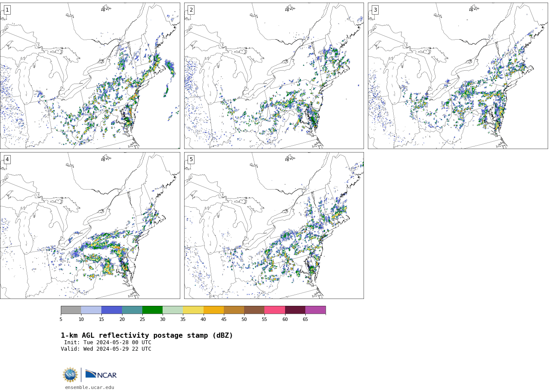This screenshot has width=552, height=392.
Task: Click the colorbar tick label '40'
Action: tap(203, 319)
